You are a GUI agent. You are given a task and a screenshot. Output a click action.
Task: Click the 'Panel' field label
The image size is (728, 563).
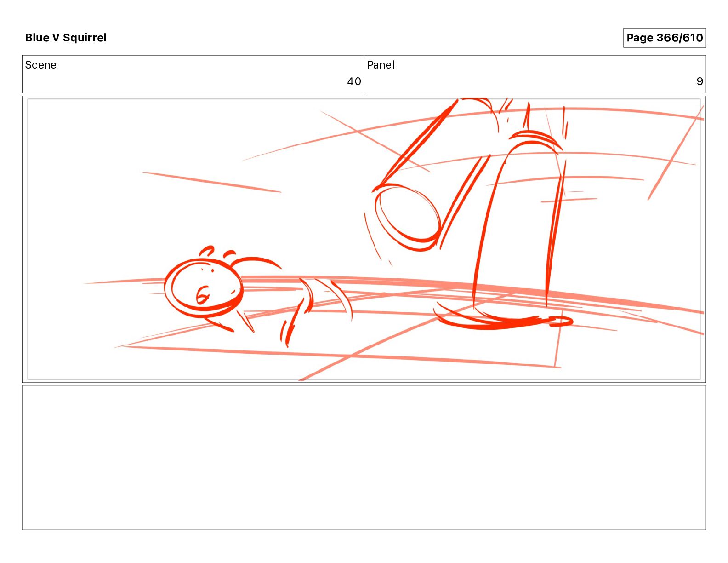381,65
